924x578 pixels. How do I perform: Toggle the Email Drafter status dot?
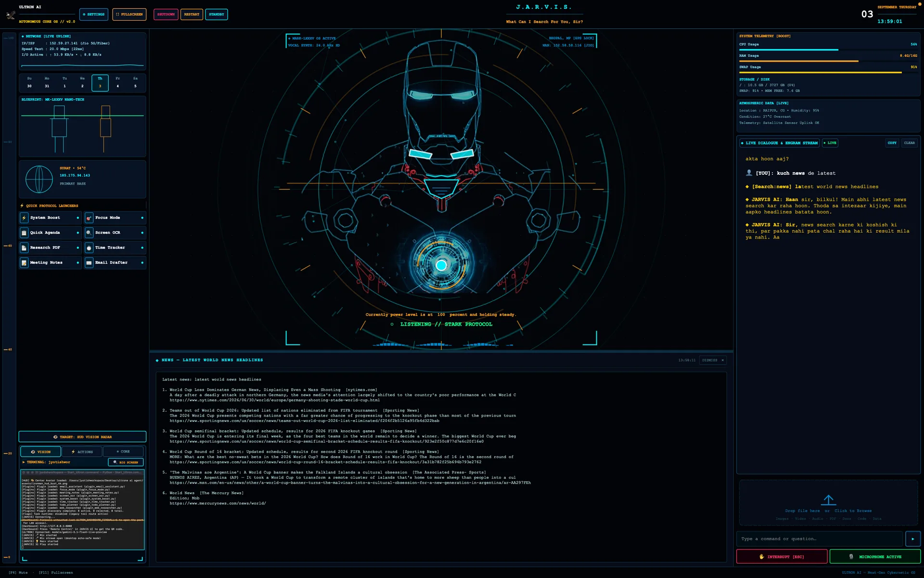[x=142, y=263]
